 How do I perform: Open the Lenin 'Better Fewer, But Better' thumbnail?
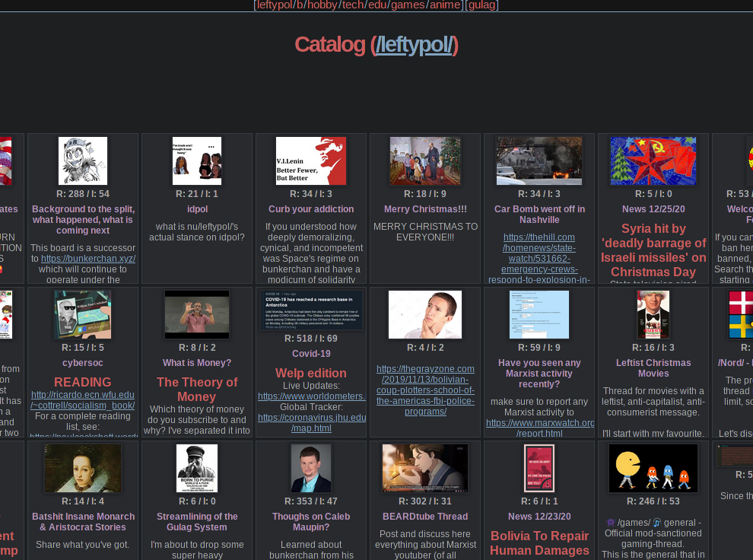pyautogui.click(x=310, y=161)
